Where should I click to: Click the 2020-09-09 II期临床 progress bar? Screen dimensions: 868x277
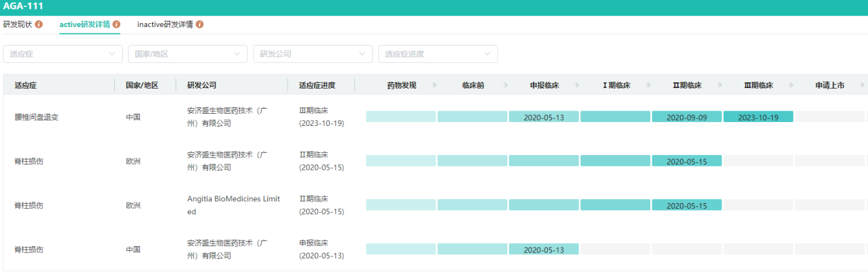tap(686, 117)
